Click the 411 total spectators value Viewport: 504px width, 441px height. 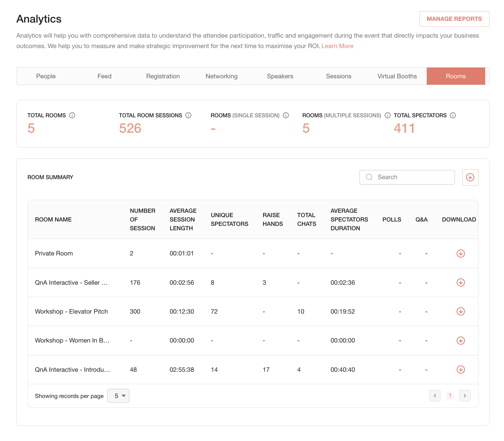click(404, 128)
